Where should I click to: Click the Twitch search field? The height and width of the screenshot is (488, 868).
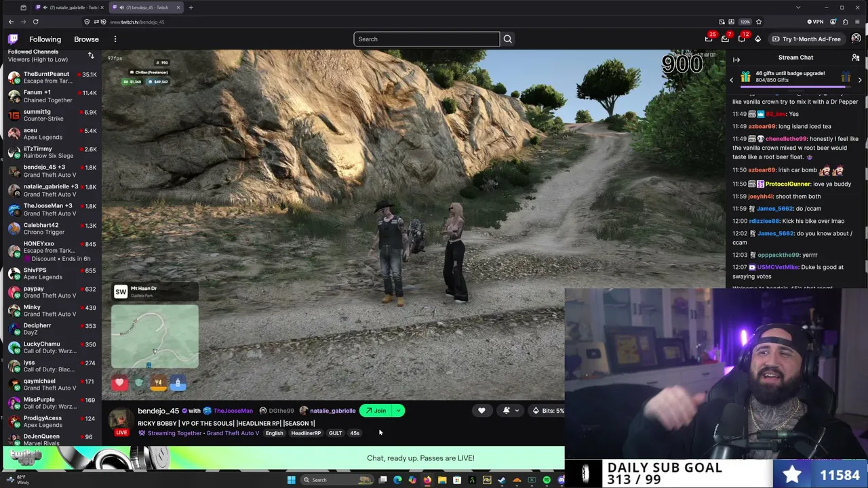tap(427, 39)
